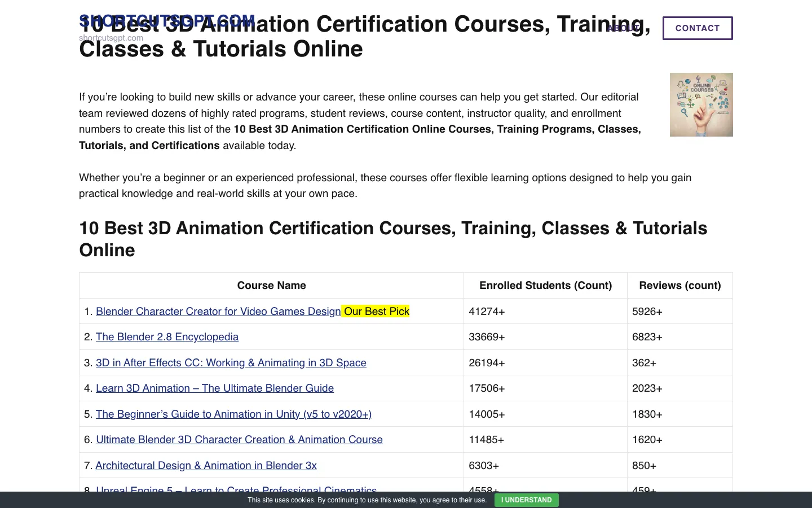The width and height of the screenshot is (812, 508).
Task: Select the 41274+ enrolled students cell
Action: click(x=545, y=312)
